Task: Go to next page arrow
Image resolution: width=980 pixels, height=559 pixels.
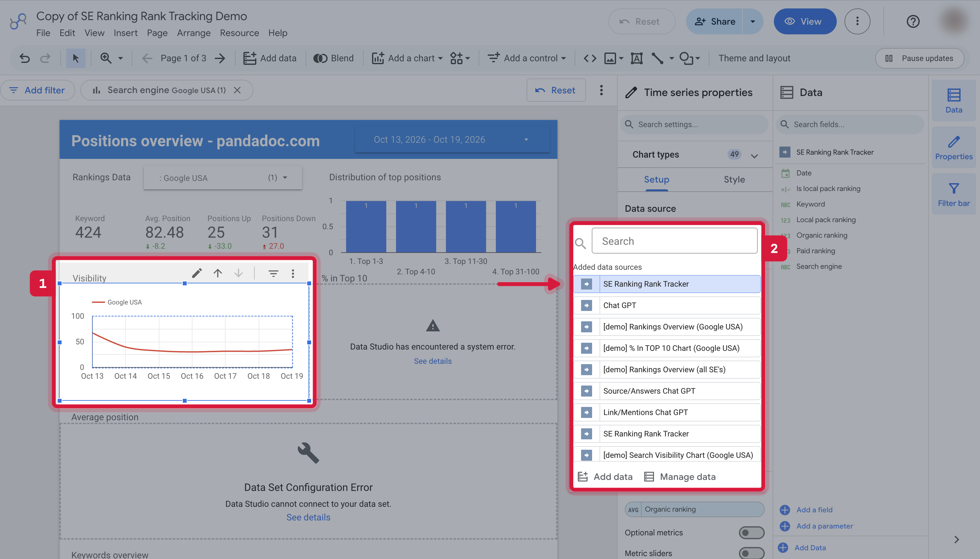Action: pos(220,58)
